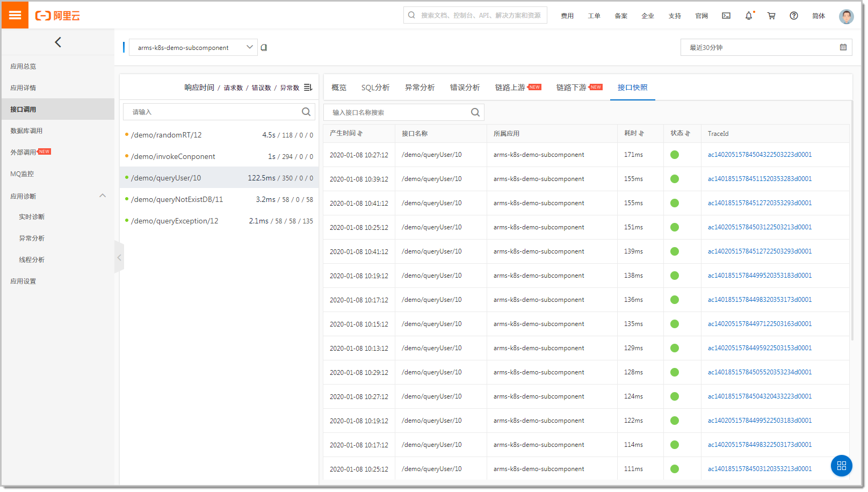Open 费用 in the top navigation
Image resolution: width=868 pixels, height=492 pixels.
coord(567,16)
